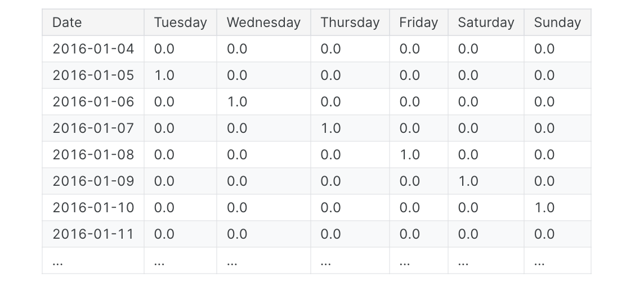Screen dimensions: 644x286
Task: Click the Thursday column header
Action: tap(350, 23)
